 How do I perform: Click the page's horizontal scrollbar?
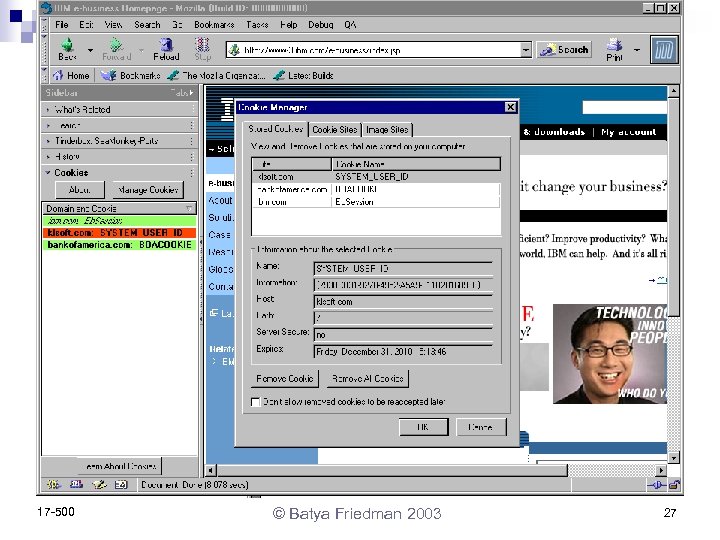click(x=392, y=470)
